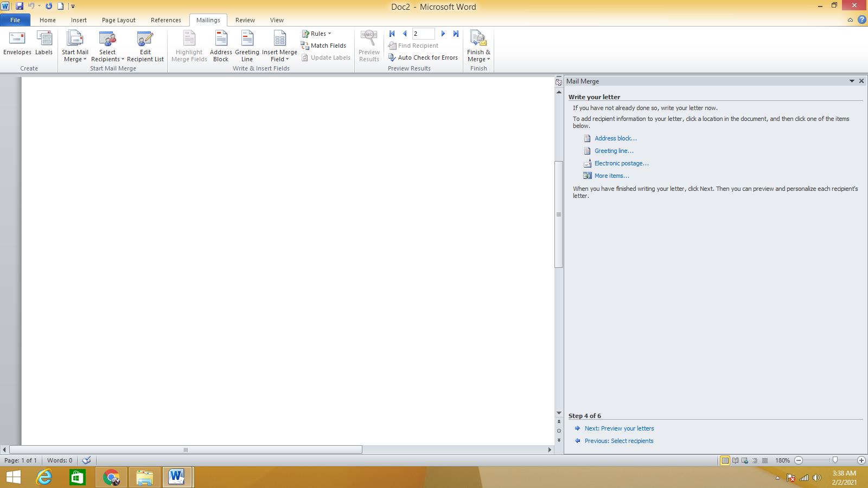Switch to Print Layout view in status bar

[x=725, y=460]
